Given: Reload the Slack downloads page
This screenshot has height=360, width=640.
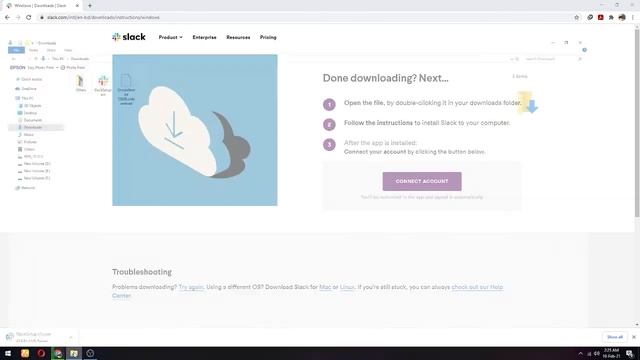Looking at the screenshot, I should coord(29,18).
